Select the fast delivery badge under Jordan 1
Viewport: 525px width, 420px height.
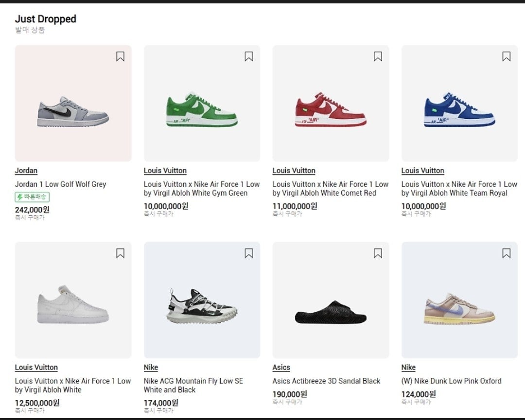pos(32,197)
